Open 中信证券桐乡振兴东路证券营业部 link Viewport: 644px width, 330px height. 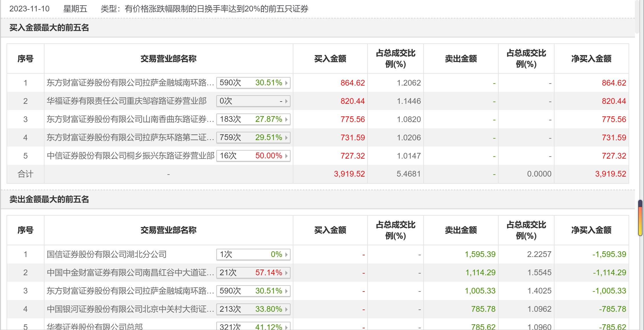pyautogui.click(x=131, y=156)
